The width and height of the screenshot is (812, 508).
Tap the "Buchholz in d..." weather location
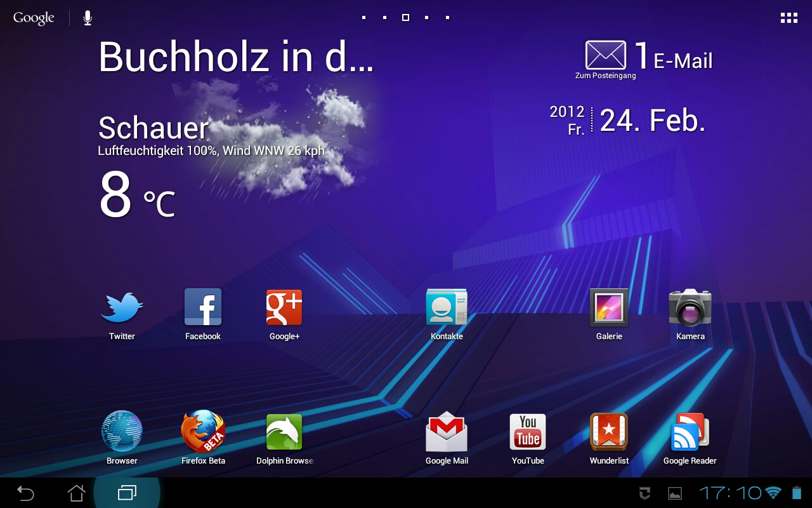(x=236, y=57)
